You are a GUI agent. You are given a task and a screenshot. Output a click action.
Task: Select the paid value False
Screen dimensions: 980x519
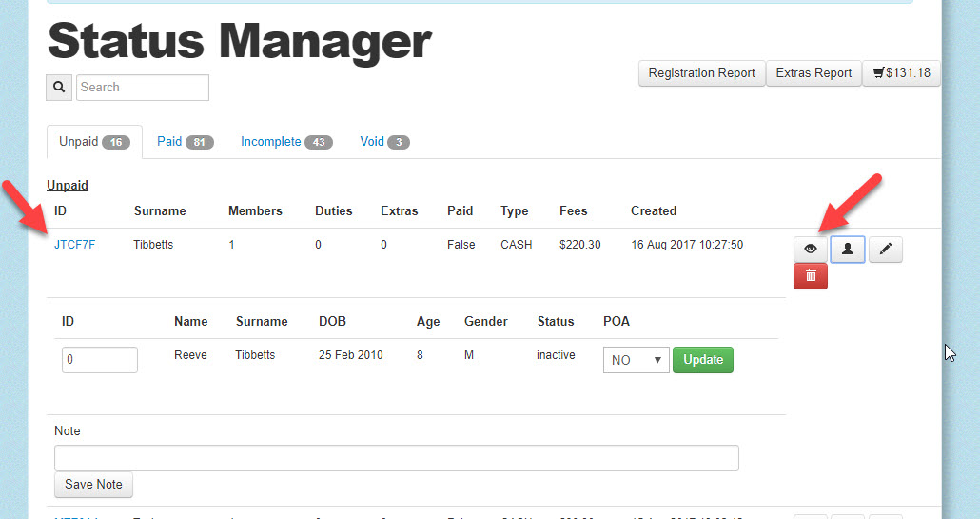point(461,245)
